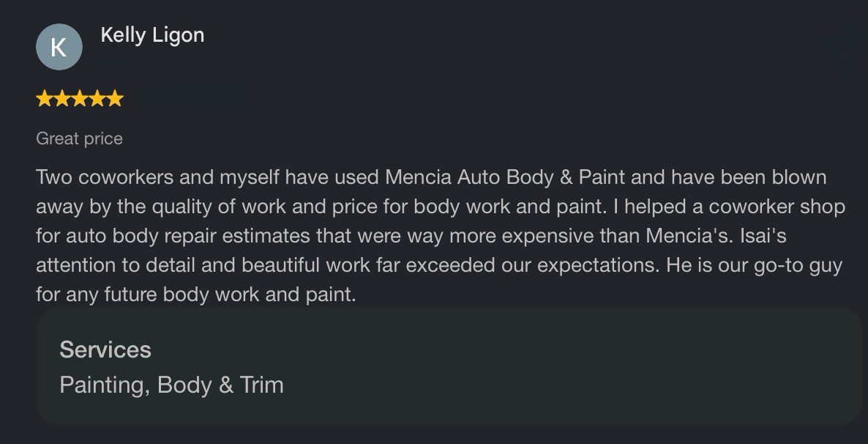This screenshot has height=444, width=868.
Task: Click the fourth yellow rating star
Action: (97, 99)
